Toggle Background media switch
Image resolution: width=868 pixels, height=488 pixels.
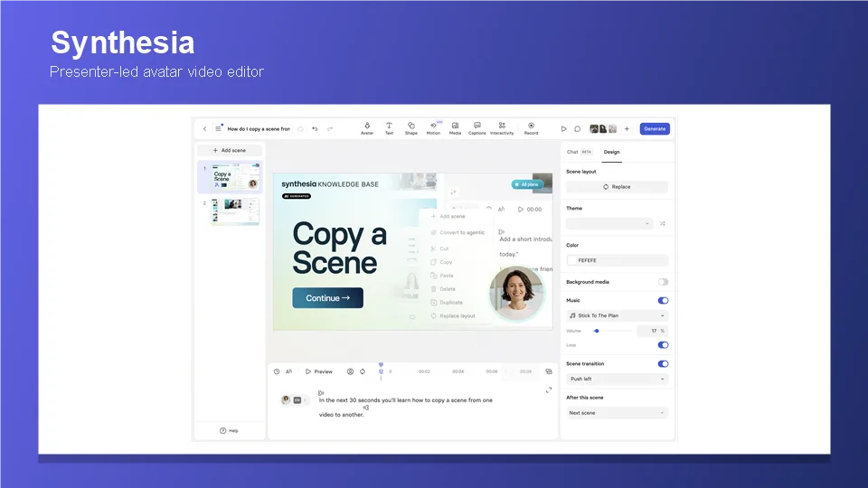point(663,282)
